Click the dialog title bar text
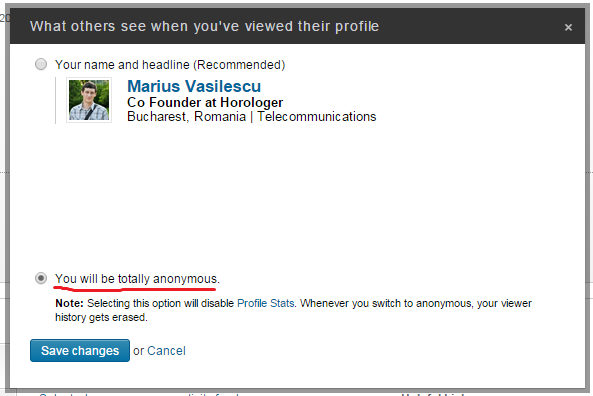 click(x=204, y=26)
